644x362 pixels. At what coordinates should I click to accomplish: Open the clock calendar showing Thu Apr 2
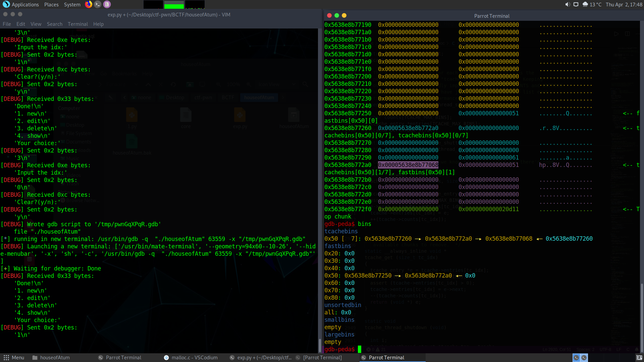click(624, 5)
